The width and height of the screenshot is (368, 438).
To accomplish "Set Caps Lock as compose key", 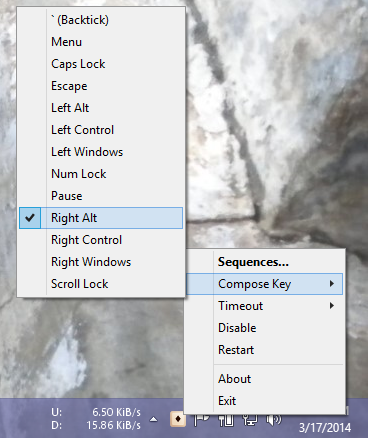I will pyautogui.click(x=101, y=64).
